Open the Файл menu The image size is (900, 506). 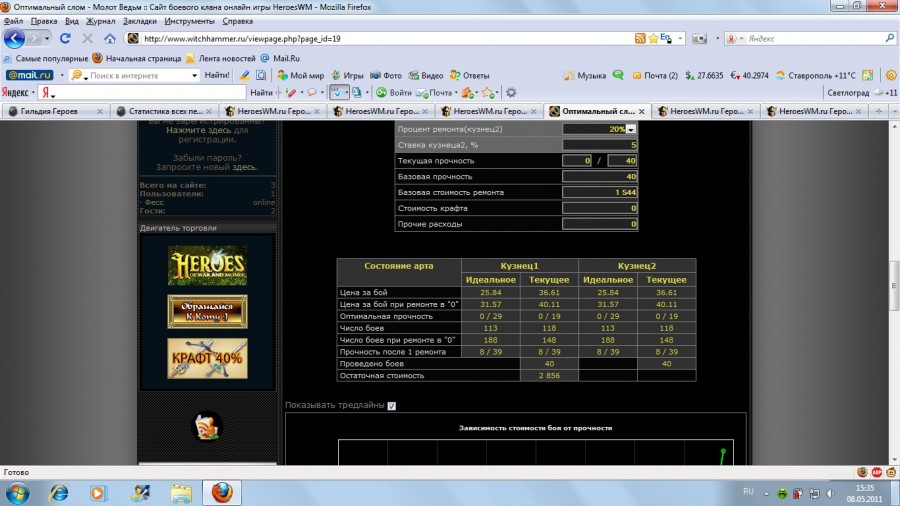point(13,21)
